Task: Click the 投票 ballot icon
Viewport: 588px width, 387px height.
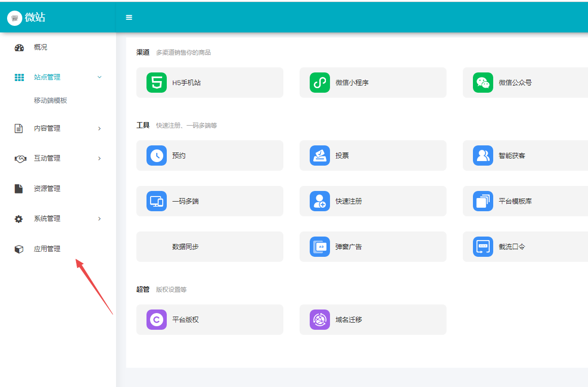Action: pos(319,156)
